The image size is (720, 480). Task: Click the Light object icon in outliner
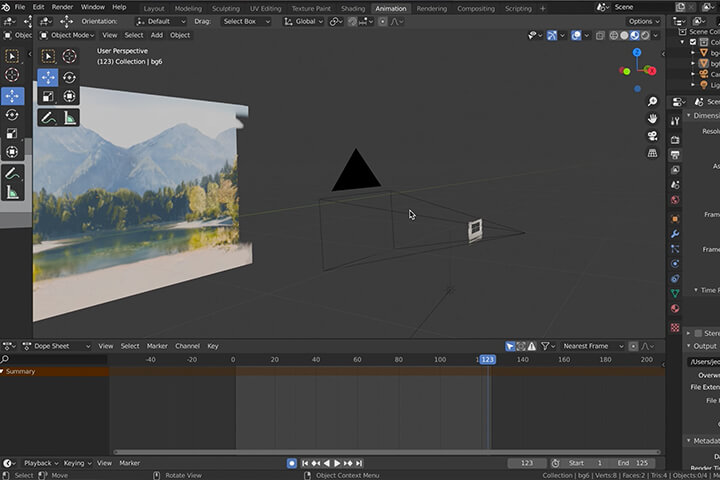pos(703,85)
